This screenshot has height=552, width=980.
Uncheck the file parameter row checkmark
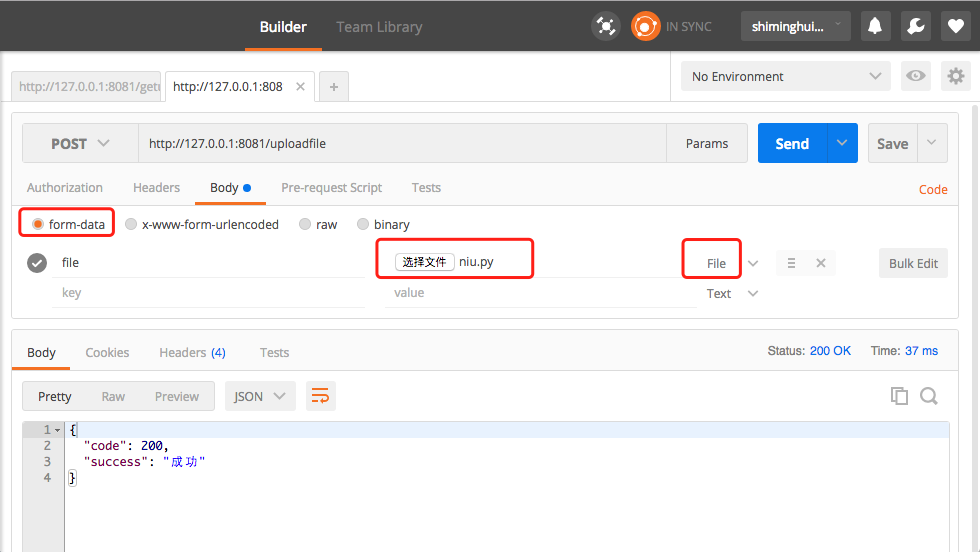tap(37, 263)
